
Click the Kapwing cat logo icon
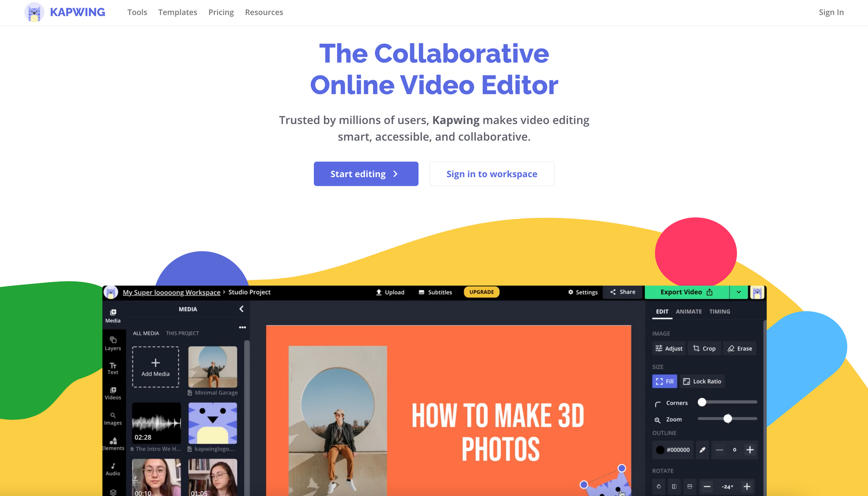34,12
